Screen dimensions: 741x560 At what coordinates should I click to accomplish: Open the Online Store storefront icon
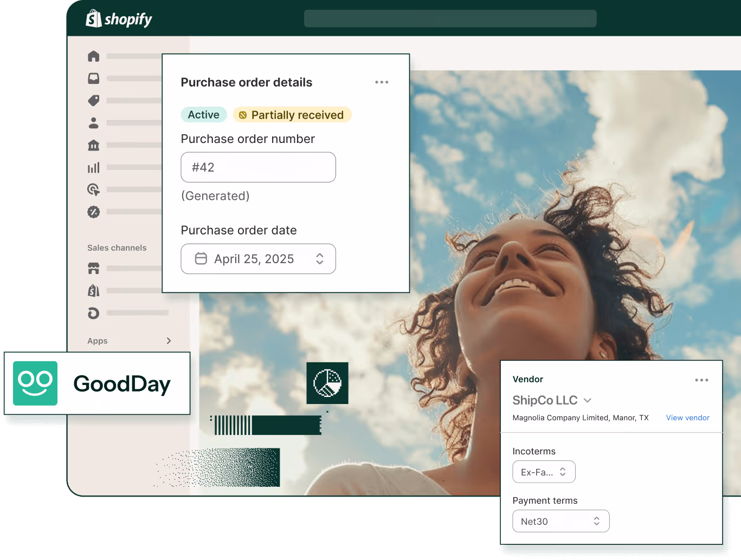click(93, 268)
